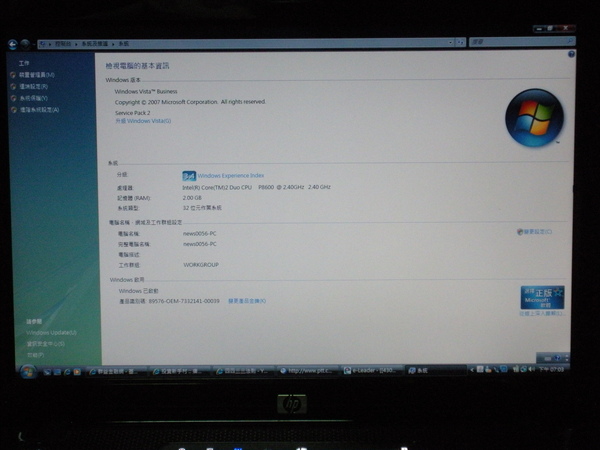
Task: Close the System window
Action: tap(566, 28)
